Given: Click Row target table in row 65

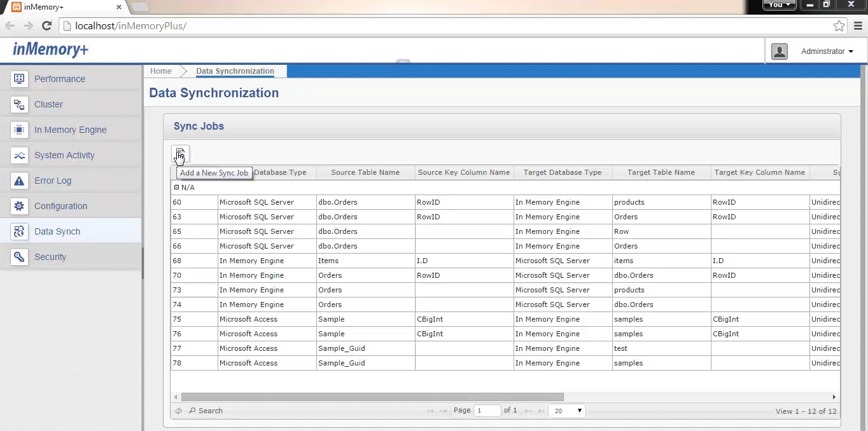Looking at the screenshot, I should tap(662, 231).
